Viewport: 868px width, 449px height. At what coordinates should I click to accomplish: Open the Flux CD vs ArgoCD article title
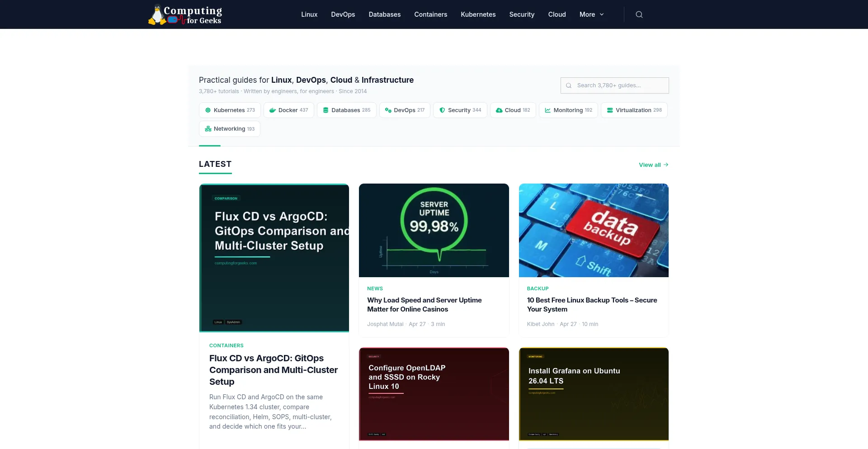coord(274,370)
